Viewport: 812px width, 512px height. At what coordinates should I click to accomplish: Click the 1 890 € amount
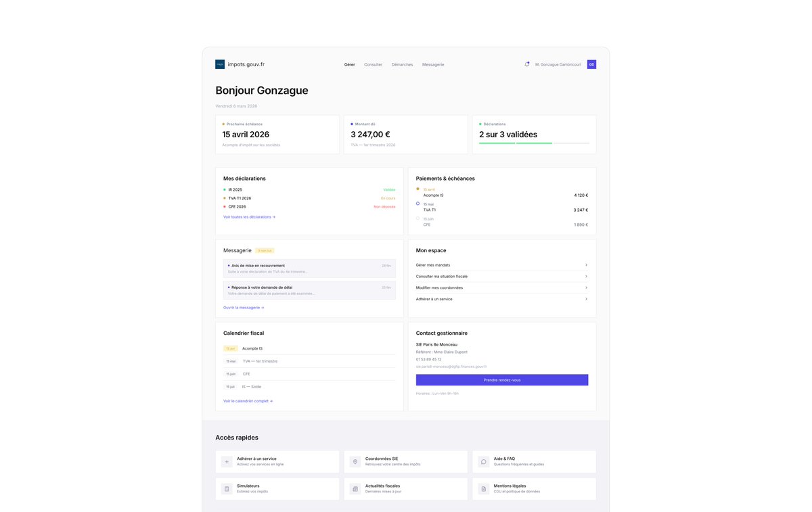click(581, 225)
